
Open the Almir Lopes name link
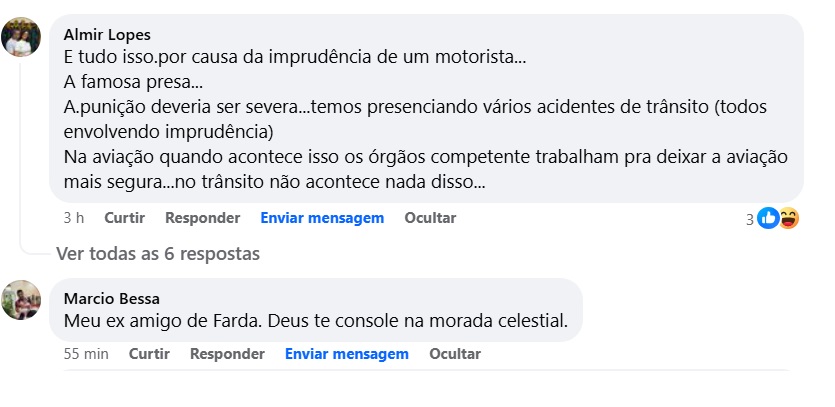pos(107,35)
